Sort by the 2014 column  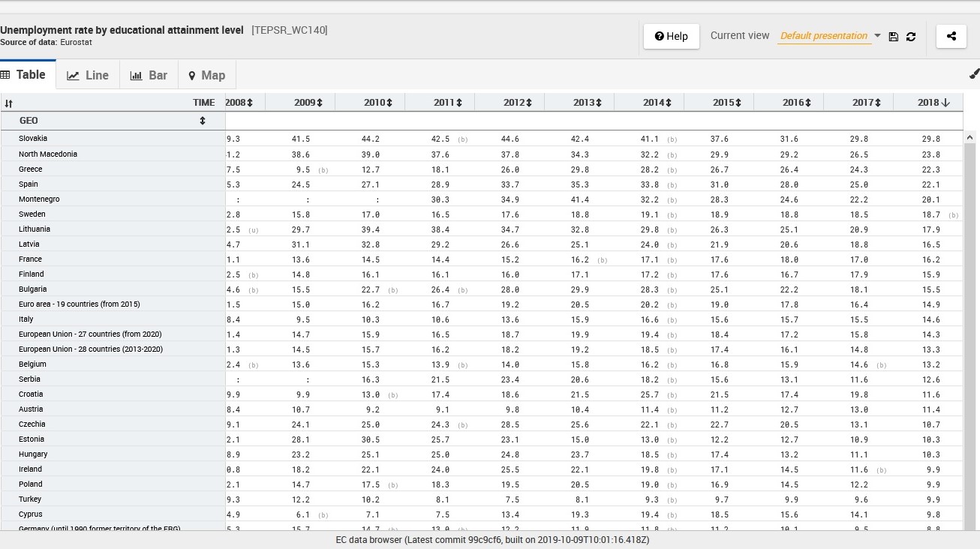tap(668, 103)
